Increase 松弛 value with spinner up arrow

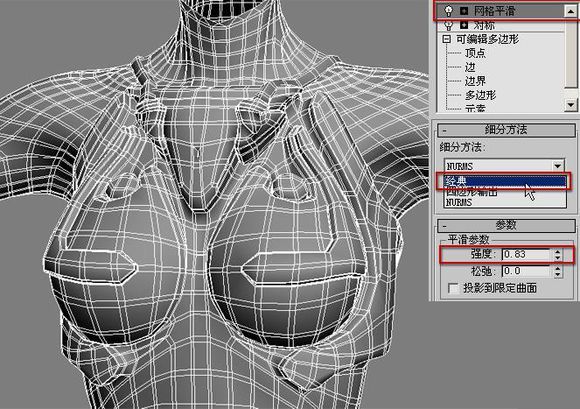click(x=558, y=268)
